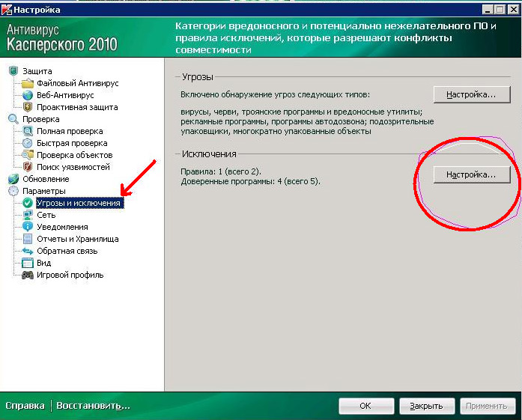This screenshot has width=522, height=420.
Task: Open Файловый Антивирус settings
Action: 78,83
